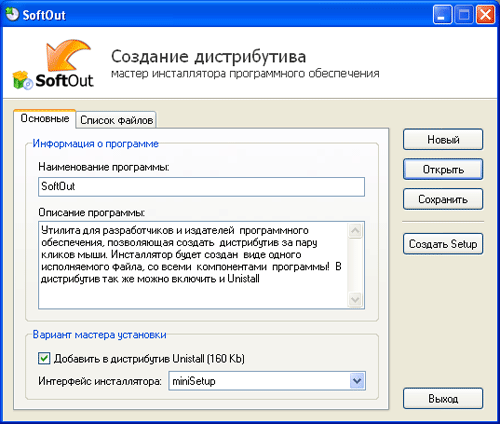The image size is (500, 424).
Task: Click the description scrollbar down arrow
Action: 355,299
